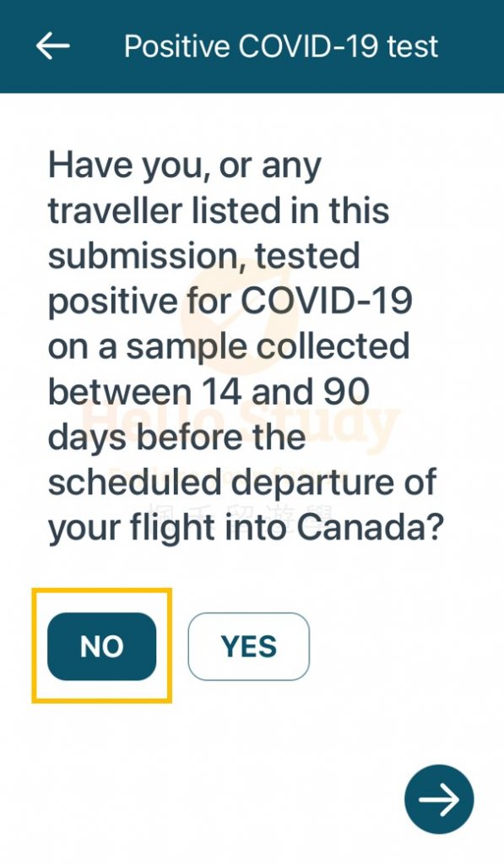Click the dark teal header bar
The height and width of the screenshot is (865, 504).
(x=252, y=46)
